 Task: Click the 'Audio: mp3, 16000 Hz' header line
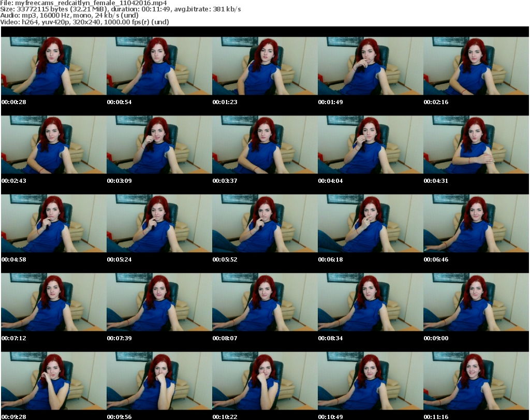(69, 16)
